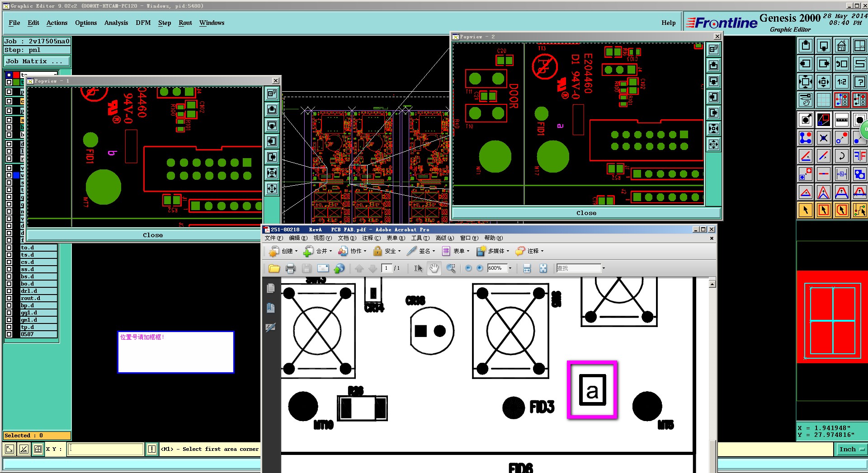
Task: Click the Acrobat vertical scrollbar up arrow
Action: pos(712,284)
